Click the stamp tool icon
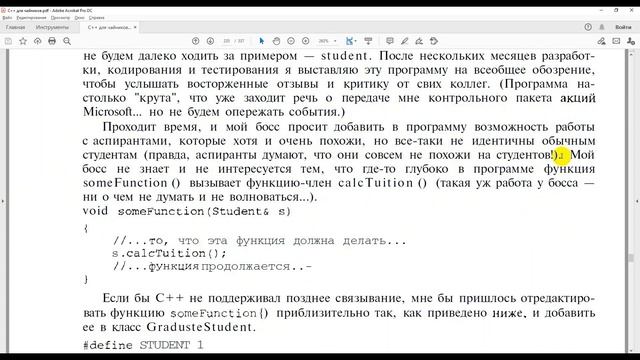This screenshot has height=360, width=640. [x=434, y=41]
